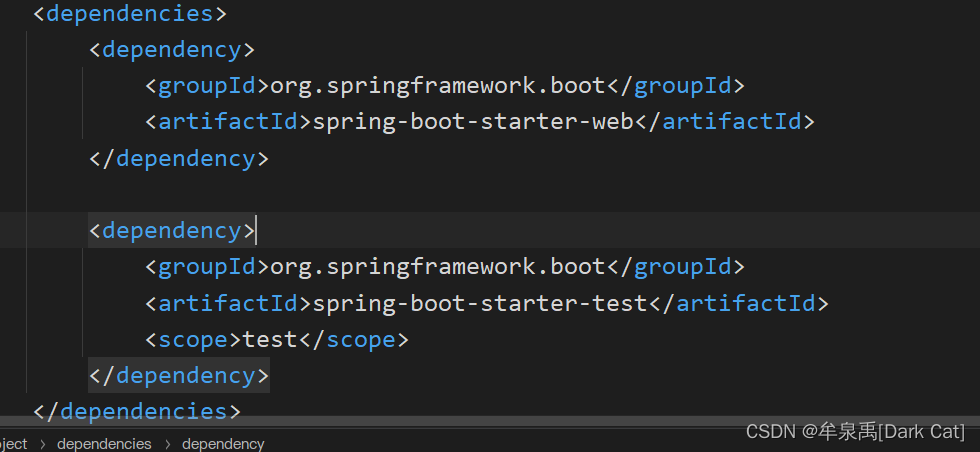Screen dimensions: 980x452
Task: Click the 'test' value inside scope
Action: 270,340
